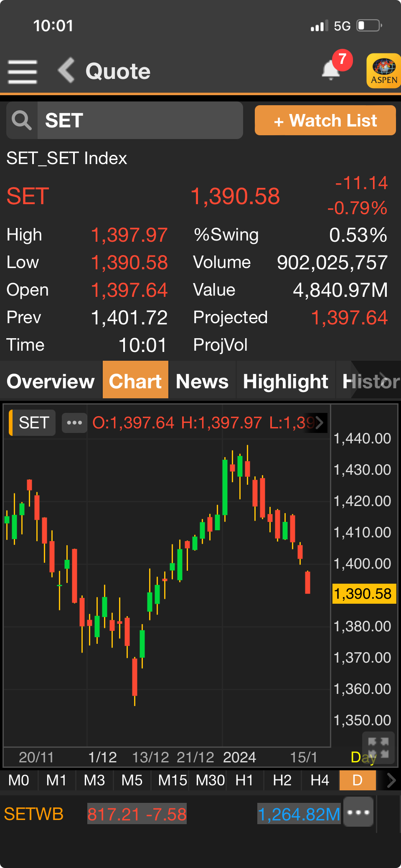
Task: Select the M0 timeframe
Action: [x=19, y=780]
